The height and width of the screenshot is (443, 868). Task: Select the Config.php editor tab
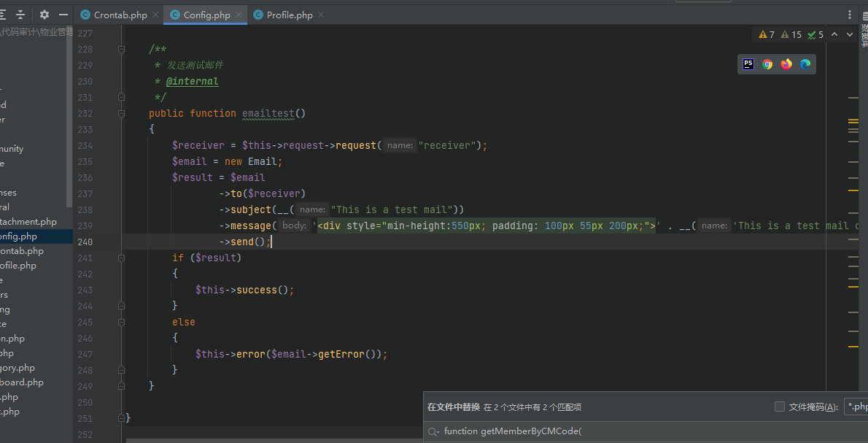[206, 15]
